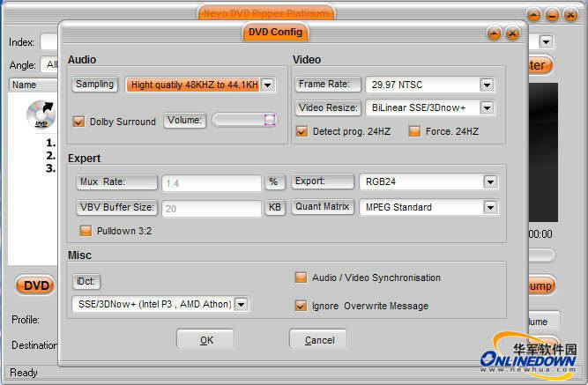Click the Video Resize label button
This screenshot has height=385, width=588.
click(x=328, y=107)
